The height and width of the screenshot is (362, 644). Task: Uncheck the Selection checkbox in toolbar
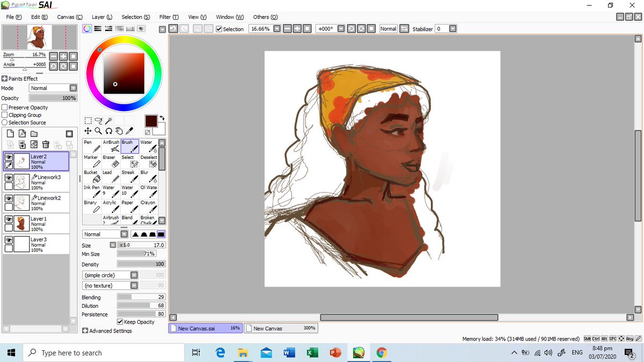[x=219, y=29]
